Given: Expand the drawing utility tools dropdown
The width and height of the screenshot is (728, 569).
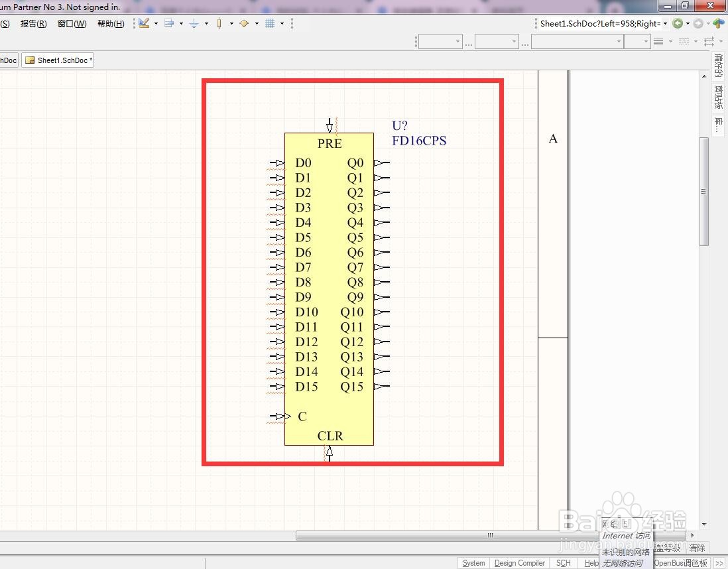Looking at the screenshot, I should pyautogui.click(x=156, y=23).
